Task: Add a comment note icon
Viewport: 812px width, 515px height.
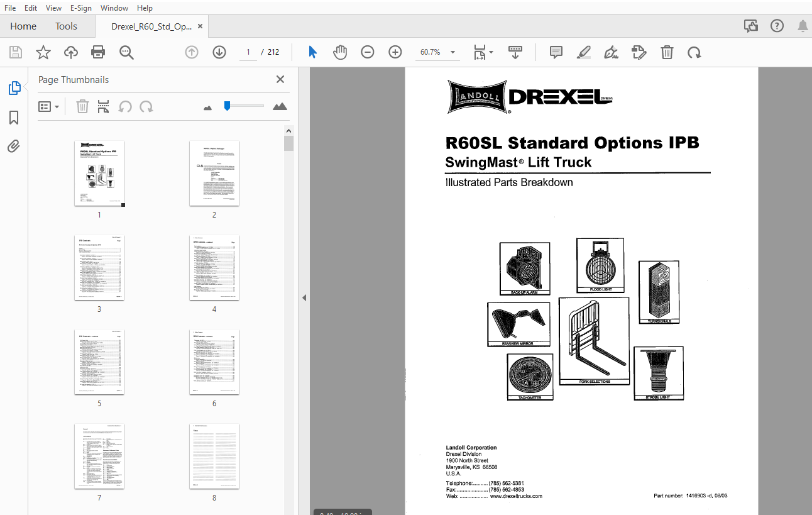Action: pyautogui.click(x=556, y=52)
